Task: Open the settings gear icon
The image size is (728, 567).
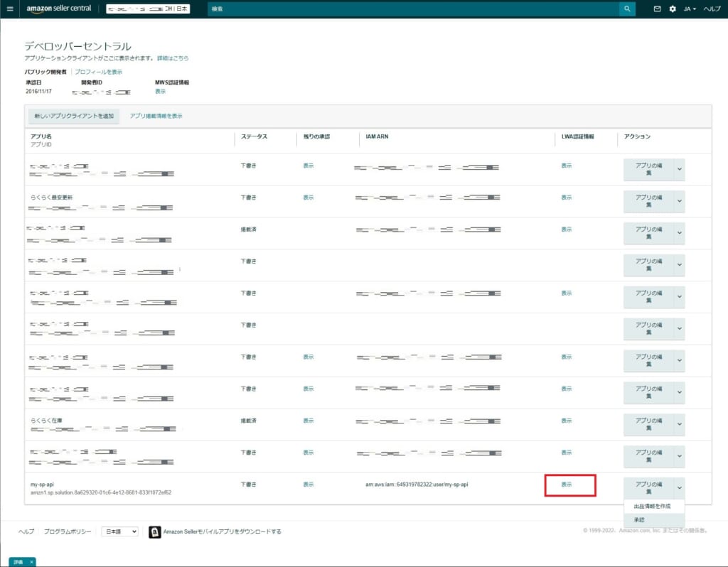Action: click(x=673, y=9)
